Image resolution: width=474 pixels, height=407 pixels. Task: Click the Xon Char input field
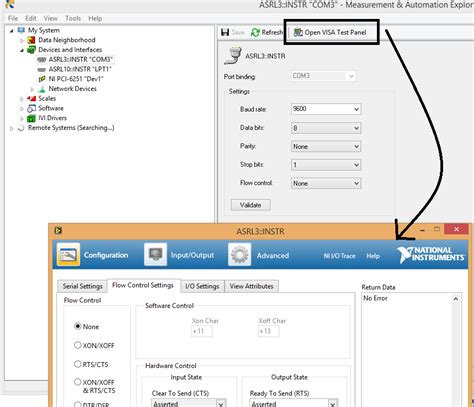click(202, 331)
